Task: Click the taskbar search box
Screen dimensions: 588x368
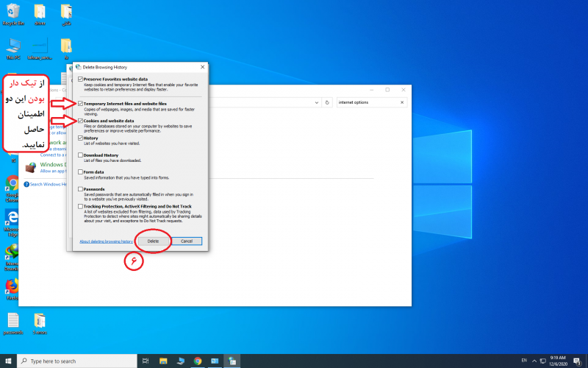Action: [73, 361]
